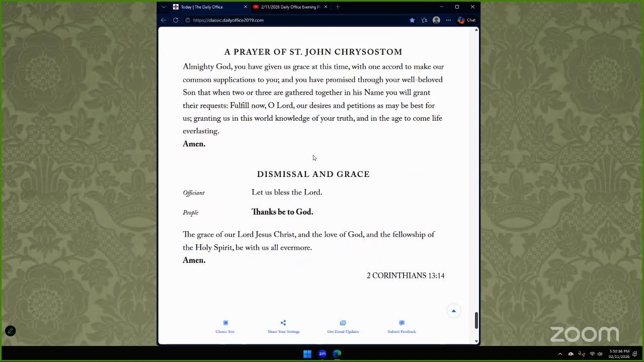Open Zoom from the taskbar
644x362 pixels.
[x=323, y=354]
